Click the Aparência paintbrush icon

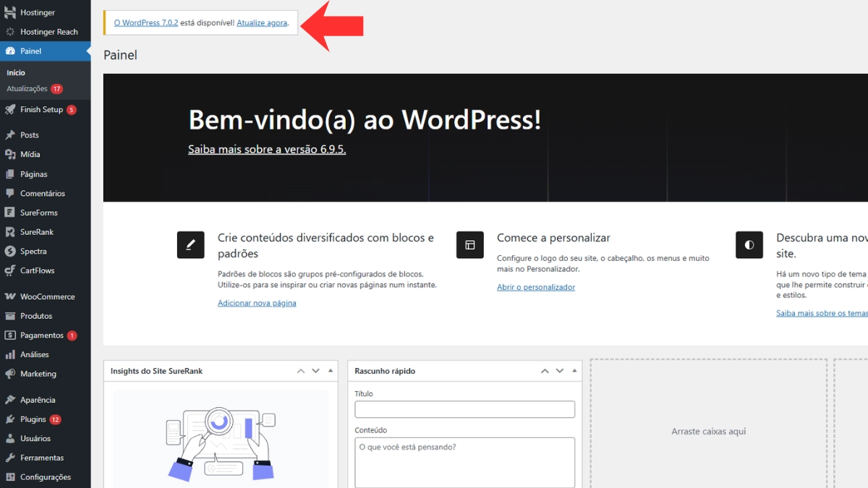pos(10,400)
